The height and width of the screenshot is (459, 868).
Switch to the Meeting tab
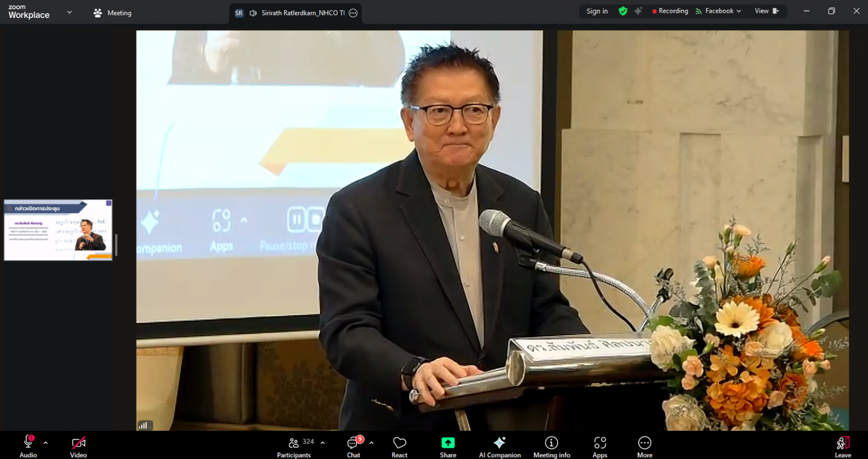(x=113, y=13)
